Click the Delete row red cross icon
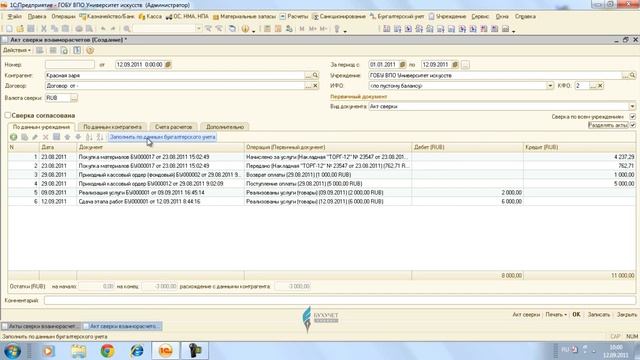 pos(46,137)
